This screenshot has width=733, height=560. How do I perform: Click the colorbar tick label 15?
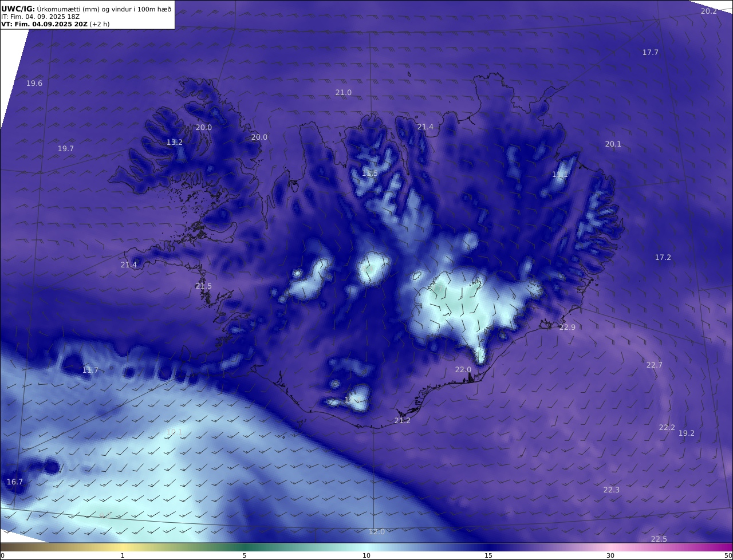coord(488,555)
